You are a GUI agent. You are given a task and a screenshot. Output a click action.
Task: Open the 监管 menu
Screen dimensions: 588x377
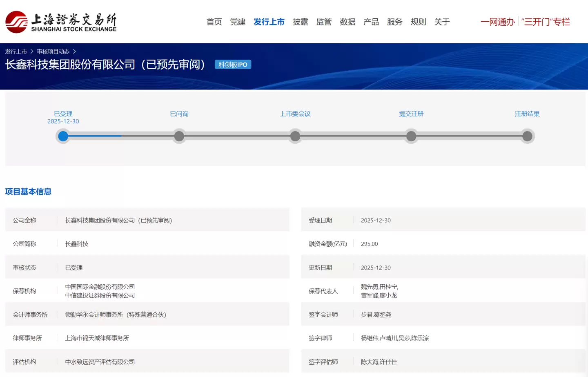[324, 22]
